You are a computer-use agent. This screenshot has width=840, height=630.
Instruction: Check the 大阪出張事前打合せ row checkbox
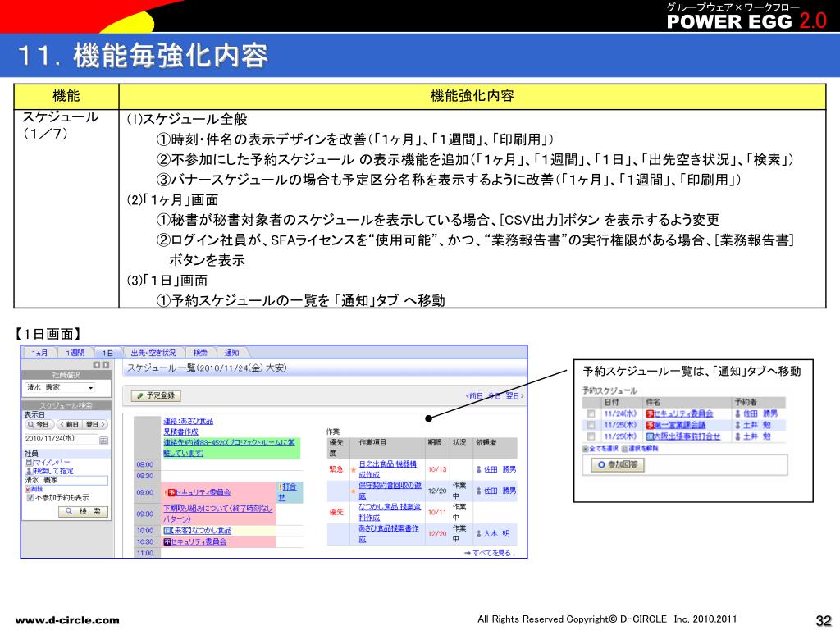591,436
